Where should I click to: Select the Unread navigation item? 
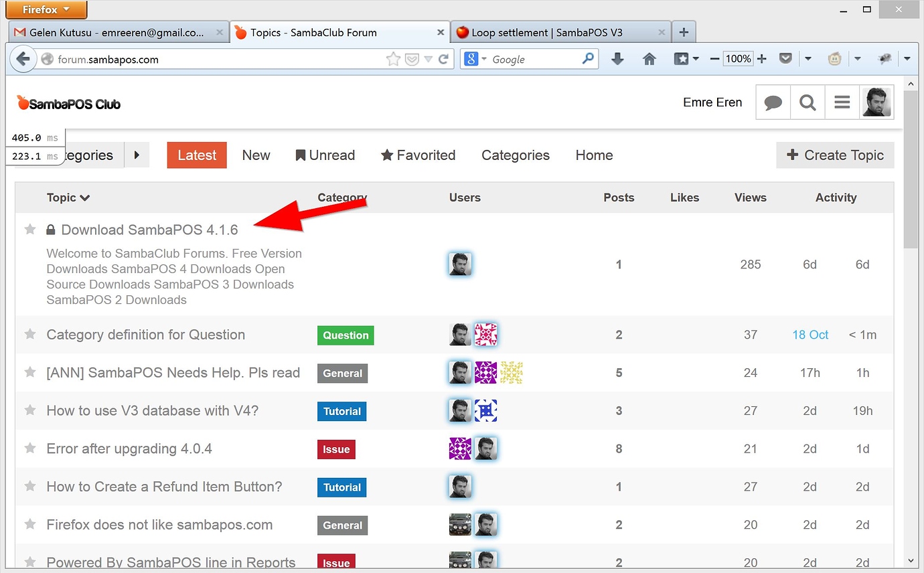pyautogui.click(x=325, y=155)
